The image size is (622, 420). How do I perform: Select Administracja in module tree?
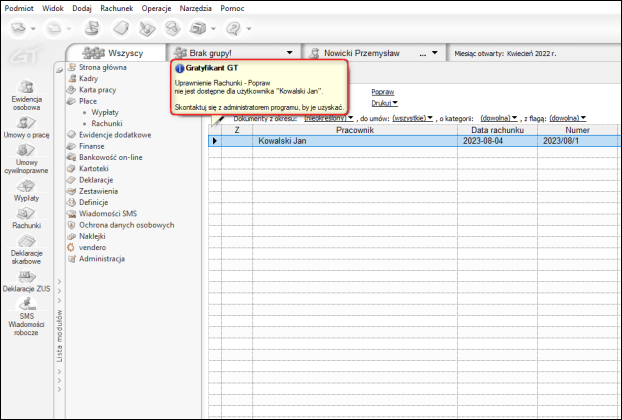(102, 259)
